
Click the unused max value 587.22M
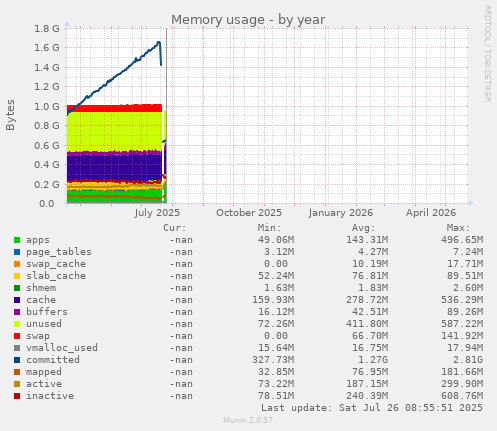click(462, 324)
